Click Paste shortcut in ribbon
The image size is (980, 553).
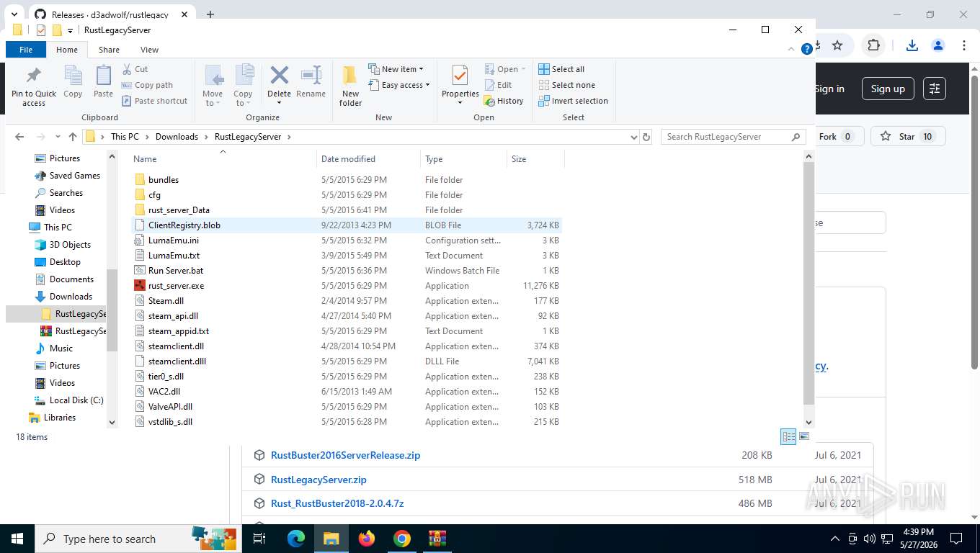click(154, 101)
